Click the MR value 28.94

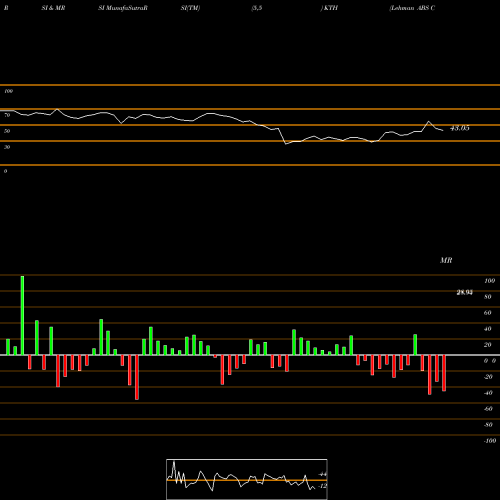[x=465, y=293]
